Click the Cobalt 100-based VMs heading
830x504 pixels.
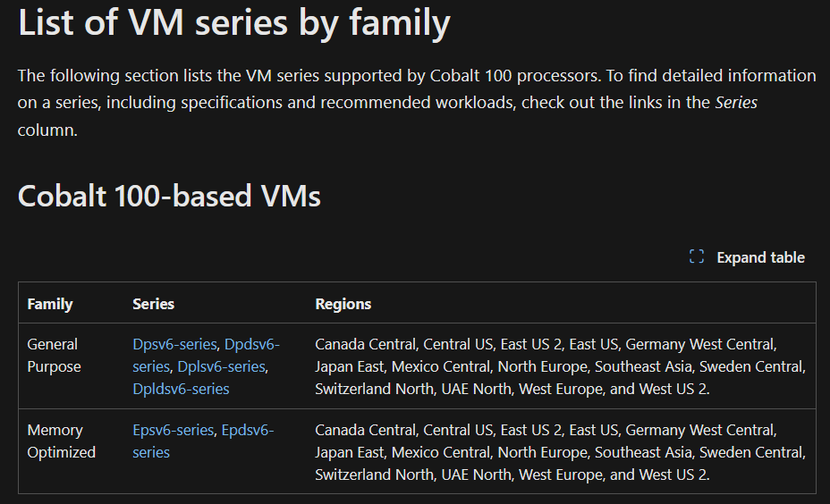pos(169,196)
